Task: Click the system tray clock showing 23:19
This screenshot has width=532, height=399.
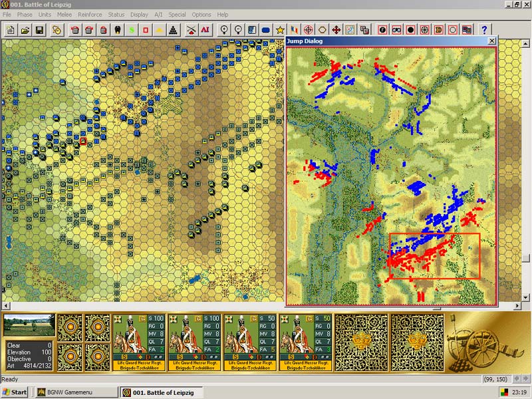Action: [519, 392]
